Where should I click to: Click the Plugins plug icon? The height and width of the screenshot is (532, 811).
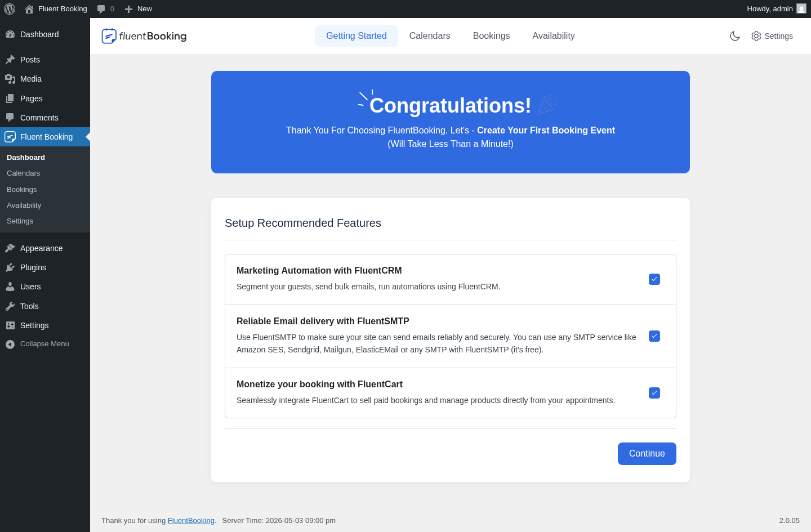click(10, 267)
